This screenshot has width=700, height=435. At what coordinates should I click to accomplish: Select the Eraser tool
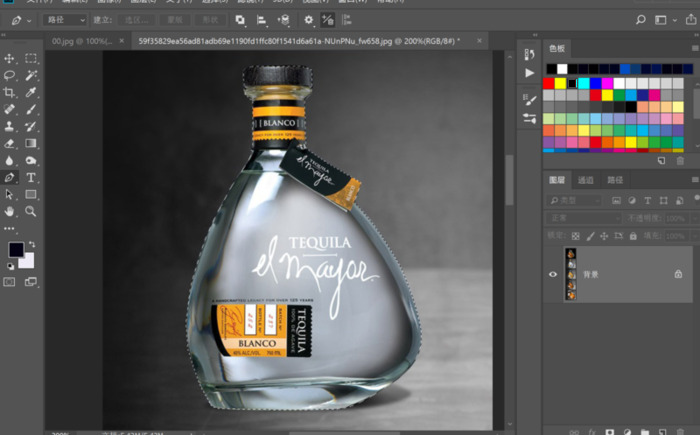[10, 143]
